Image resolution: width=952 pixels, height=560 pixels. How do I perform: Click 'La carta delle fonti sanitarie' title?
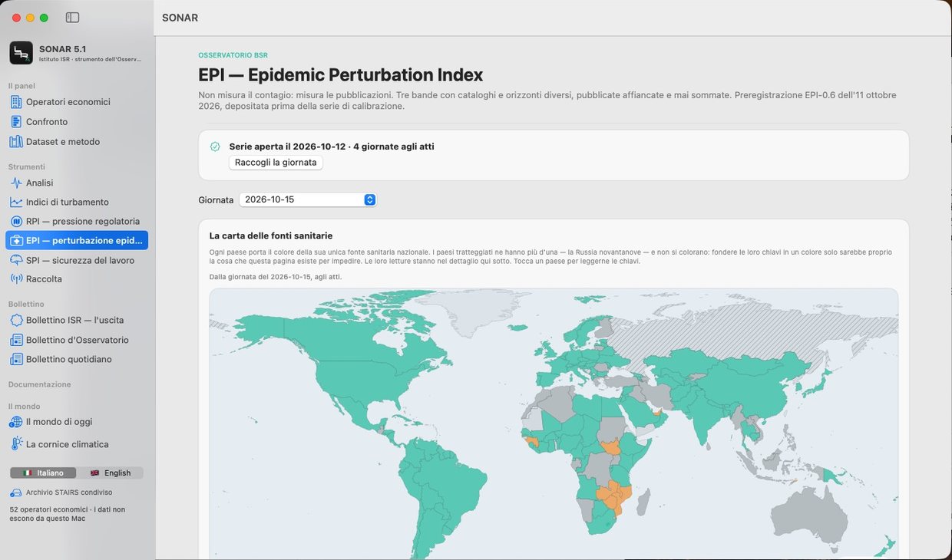tap(271, 236)
